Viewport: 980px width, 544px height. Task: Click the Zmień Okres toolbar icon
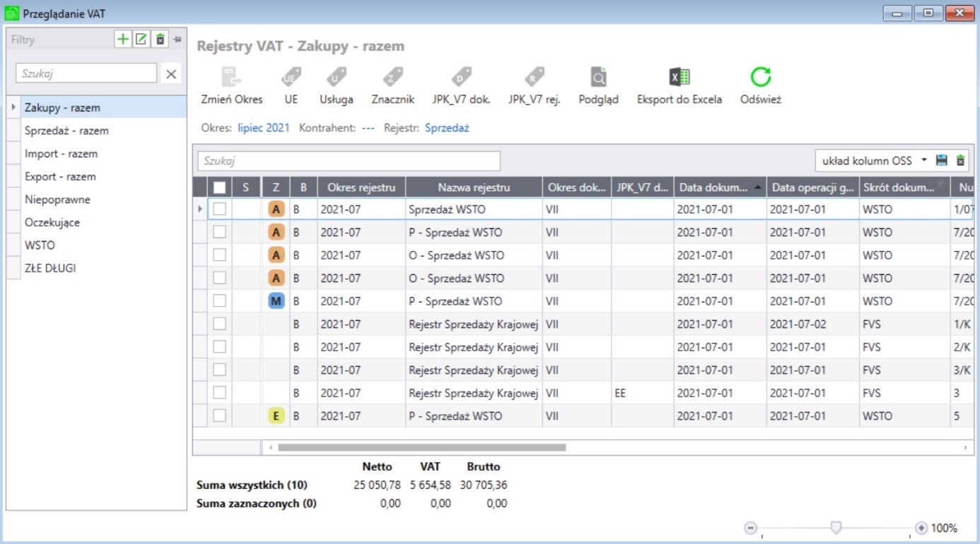pyautogui.click(x=231, y=76)
